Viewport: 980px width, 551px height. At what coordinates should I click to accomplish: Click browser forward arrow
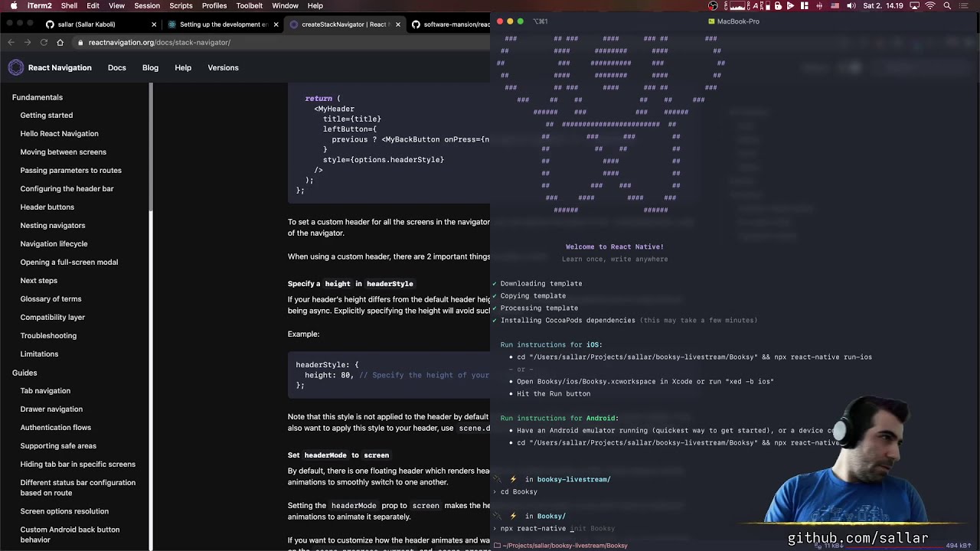(x=28, y=42)
